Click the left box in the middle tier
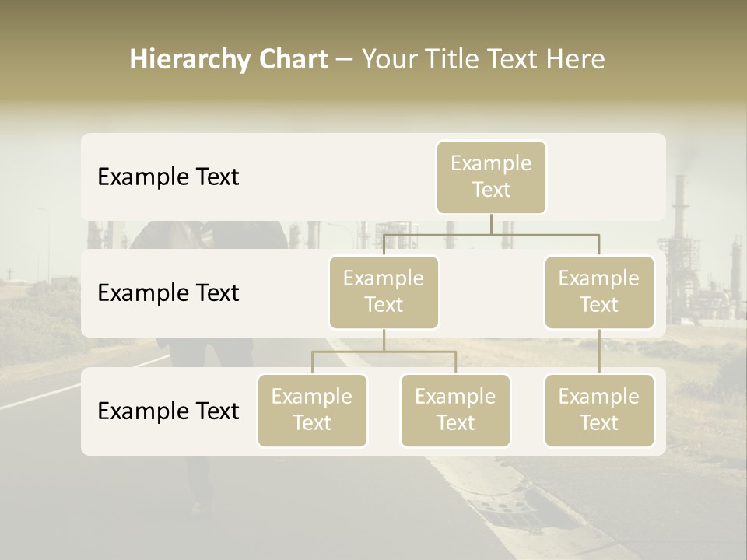Image resolution: width=747 pixels, height=560 pixels. tap(384, 292)
